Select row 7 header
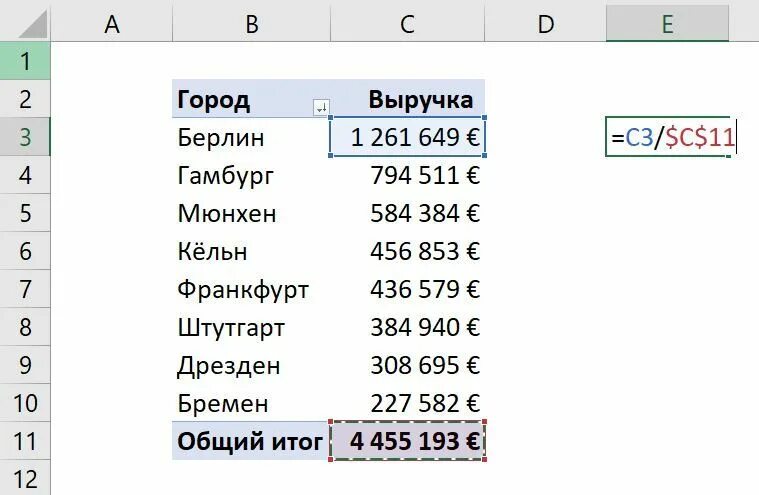Viewport: 759px width, 495px height. point(25,289)
